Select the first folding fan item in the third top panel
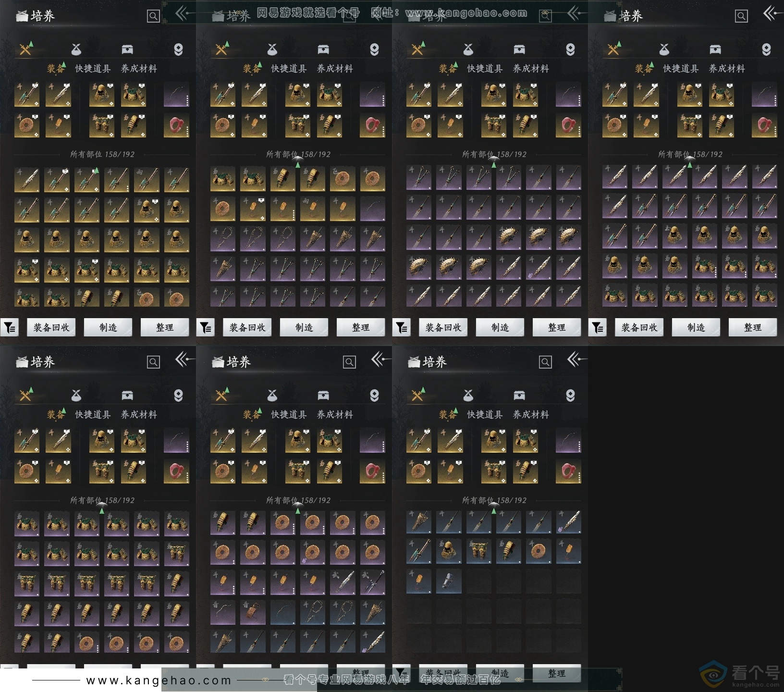 [x=509, y=237]
